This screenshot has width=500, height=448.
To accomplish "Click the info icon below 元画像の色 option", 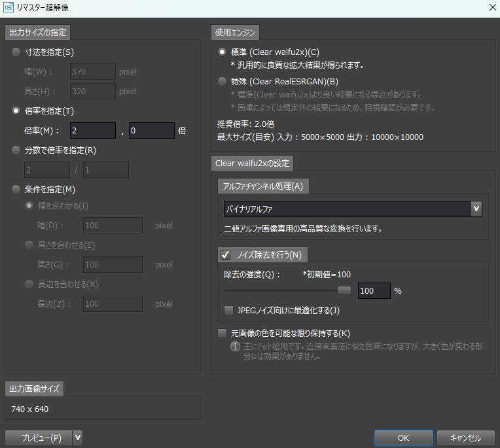I will [x=236, y=347].
